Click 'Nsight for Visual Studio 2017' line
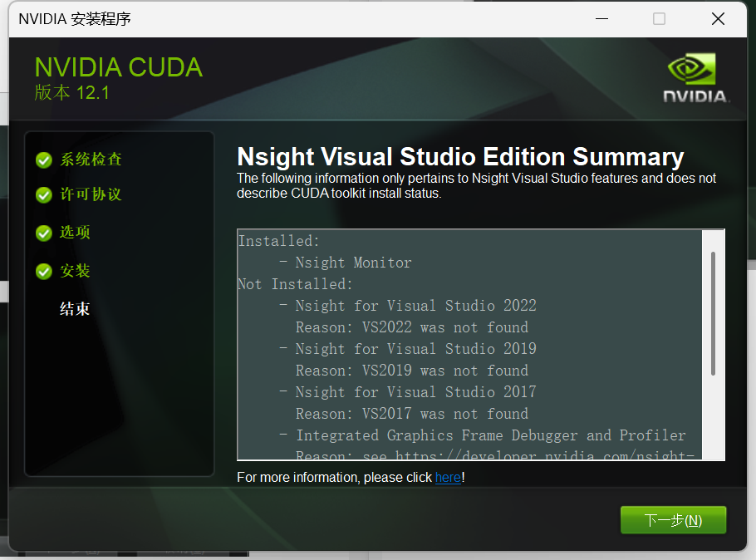The width and height of the screenshot is (756, 560). pos(415,391)
